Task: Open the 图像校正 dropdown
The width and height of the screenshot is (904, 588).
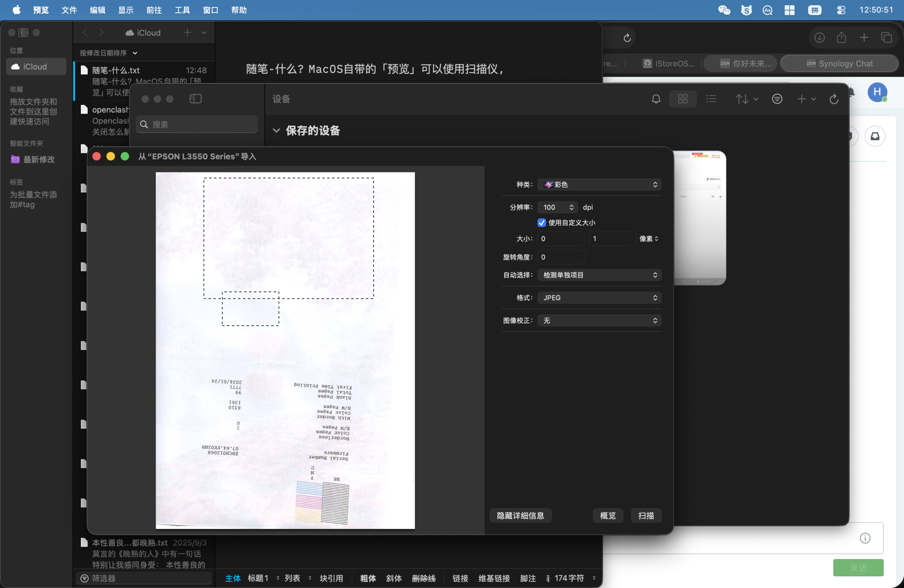Action: pyautogui.click(x=599, y=321)
